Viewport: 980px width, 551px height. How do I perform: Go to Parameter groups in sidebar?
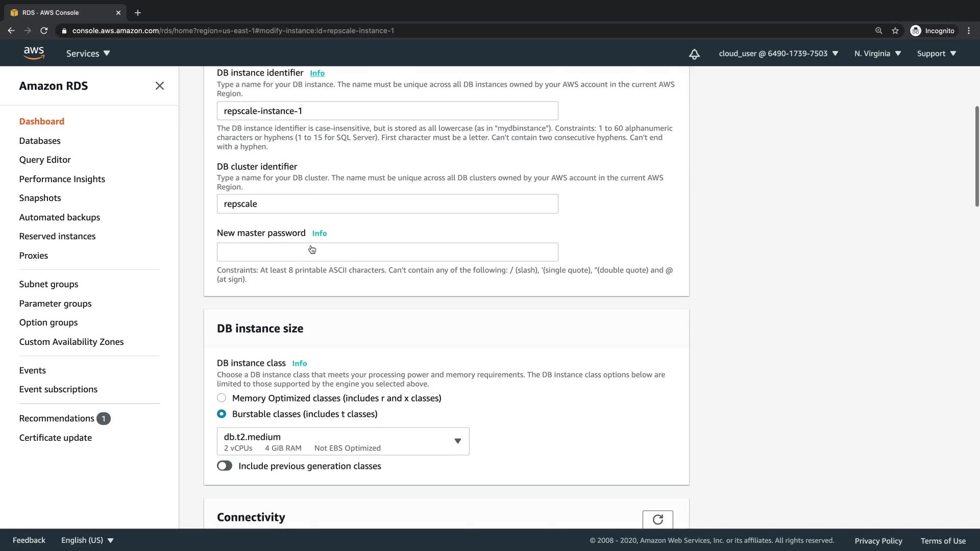point(55,304)
